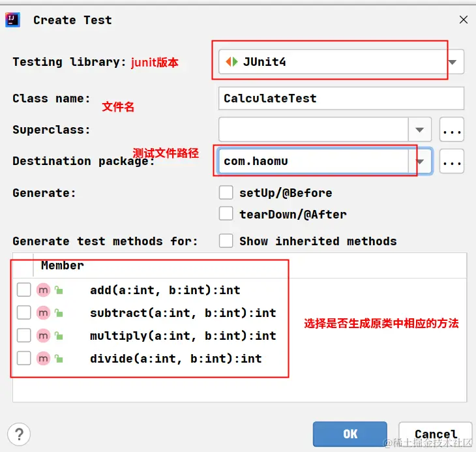Image resolution: width=476 pixels, height=452 pixels.
Task: Click the 'Generate test methods for:' label
Action: pos(105,241)
